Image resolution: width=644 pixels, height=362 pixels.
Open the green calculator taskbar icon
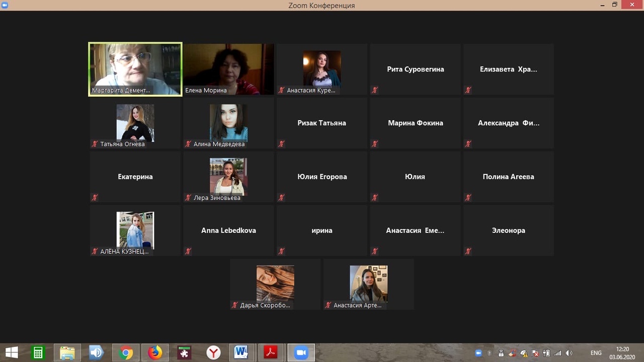pos(38,352)
